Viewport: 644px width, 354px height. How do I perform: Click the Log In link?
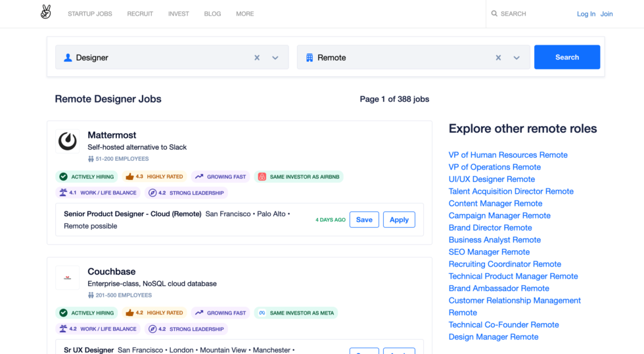tap(586, 14)
